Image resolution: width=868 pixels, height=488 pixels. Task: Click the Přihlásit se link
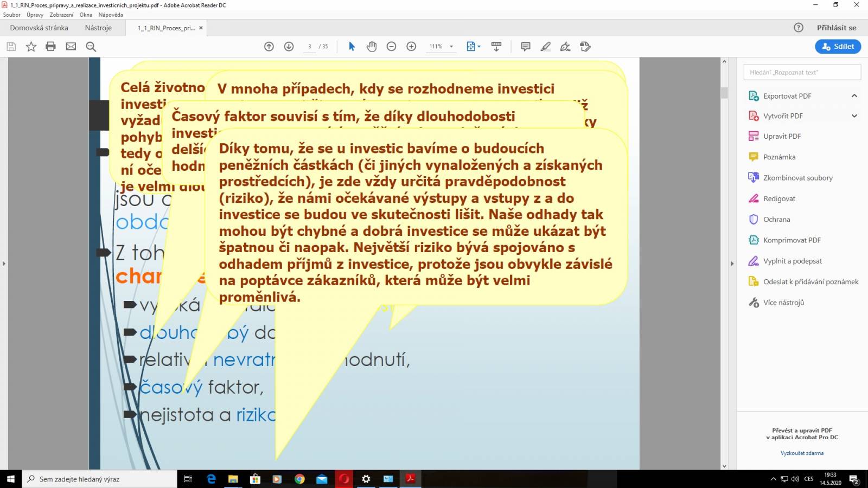pyautogui.click(x=837, y=28)
